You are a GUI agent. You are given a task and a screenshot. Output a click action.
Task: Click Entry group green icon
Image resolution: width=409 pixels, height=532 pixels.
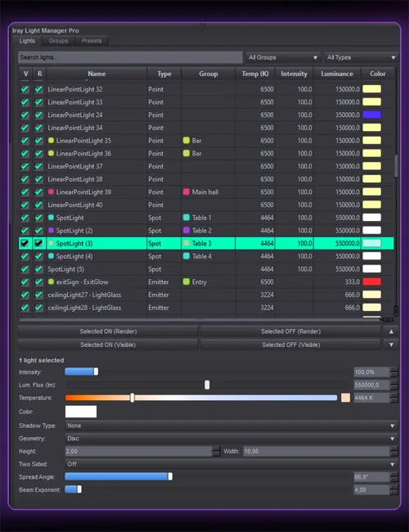pos(187,282)
